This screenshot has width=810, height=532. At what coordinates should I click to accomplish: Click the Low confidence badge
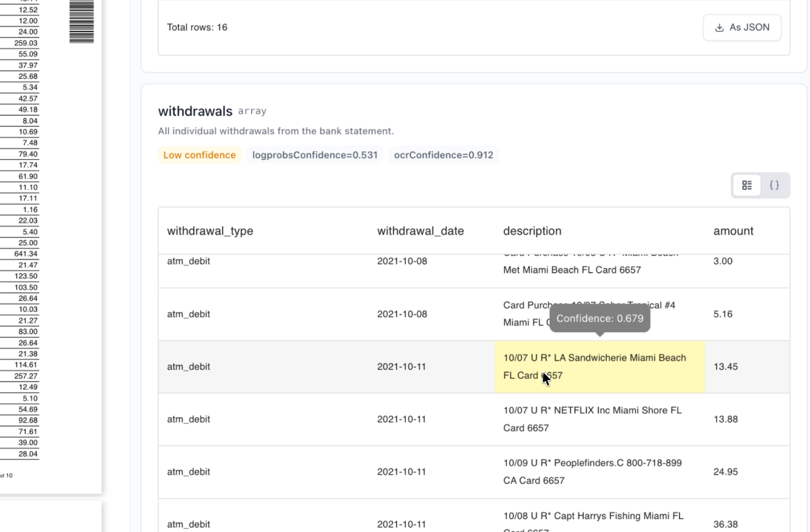point(199,155)
